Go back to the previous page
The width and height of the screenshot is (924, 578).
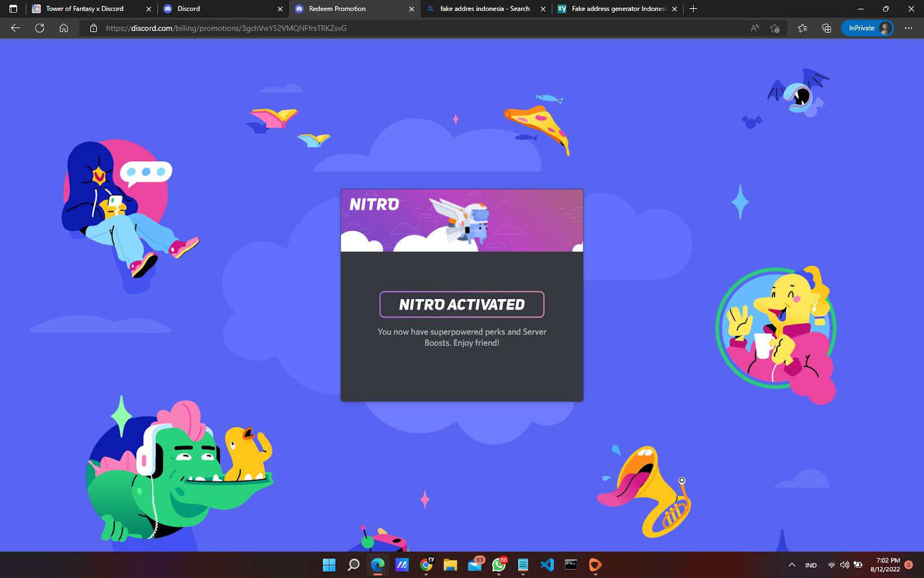pyautogui.click(x=16, y=28)
